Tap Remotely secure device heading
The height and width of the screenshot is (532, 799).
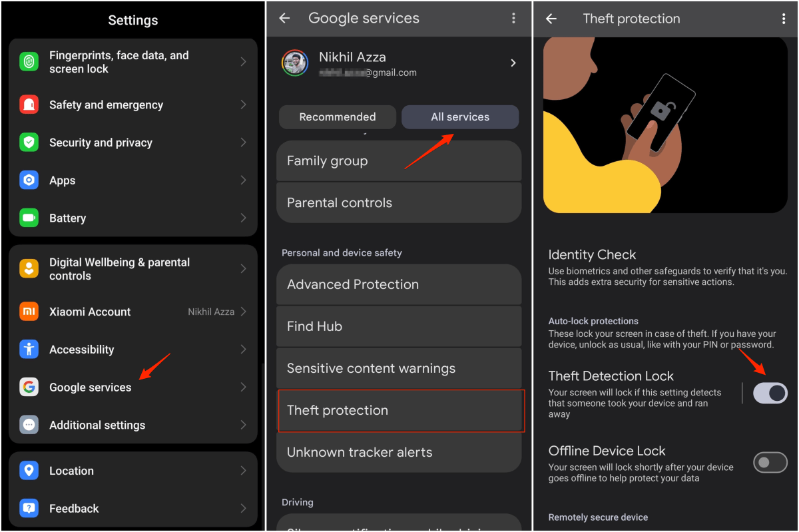[x=598, y=517]
